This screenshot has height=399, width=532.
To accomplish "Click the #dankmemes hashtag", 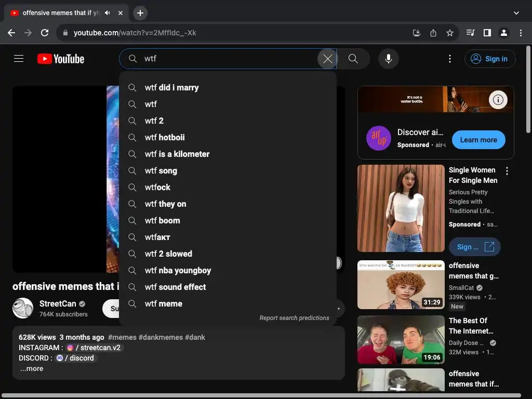I will click(x=161, y=337).
